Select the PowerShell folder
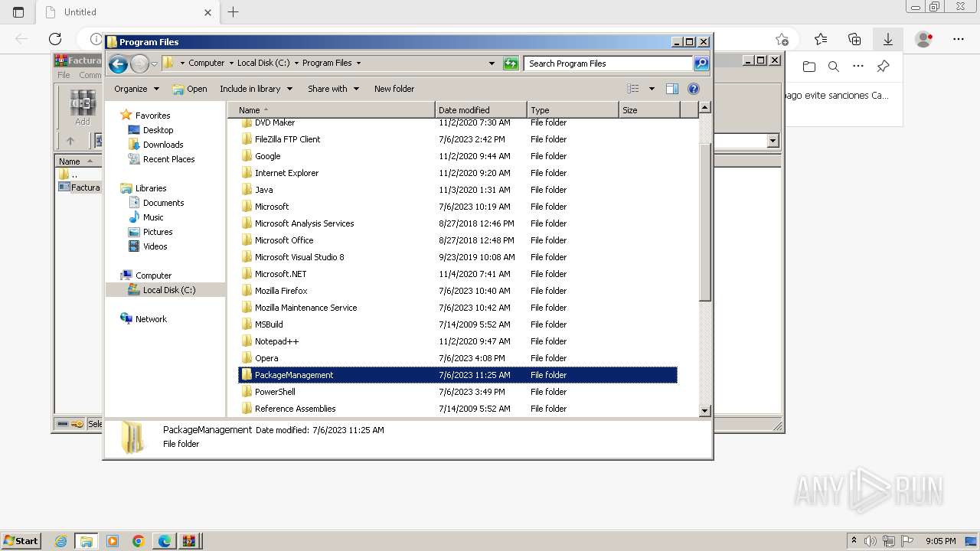This screenshot has height=551, width=980. tap(275, 392)
